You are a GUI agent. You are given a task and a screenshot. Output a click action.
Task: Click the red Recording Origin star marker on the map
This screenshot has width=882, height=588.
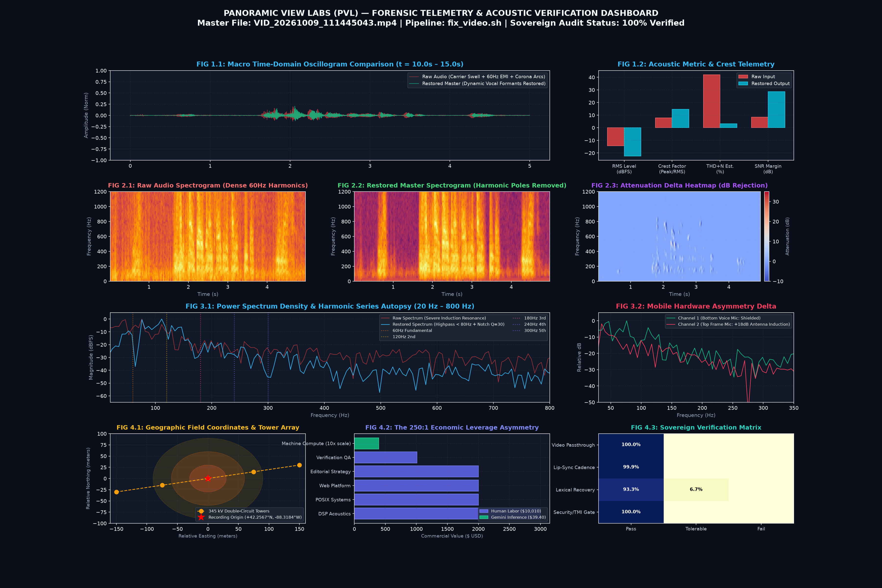point(208,478)
